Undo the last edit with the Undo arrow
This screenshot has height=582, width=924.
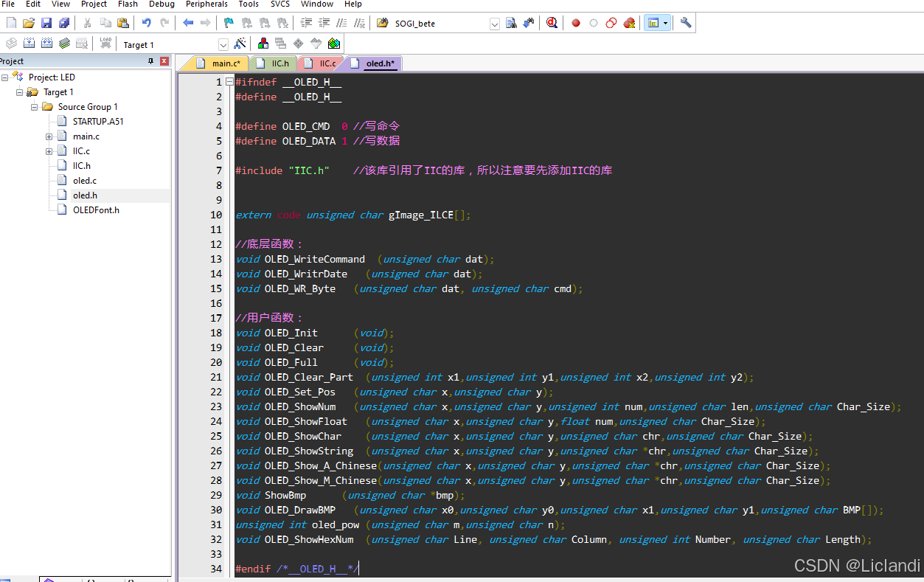146,23
